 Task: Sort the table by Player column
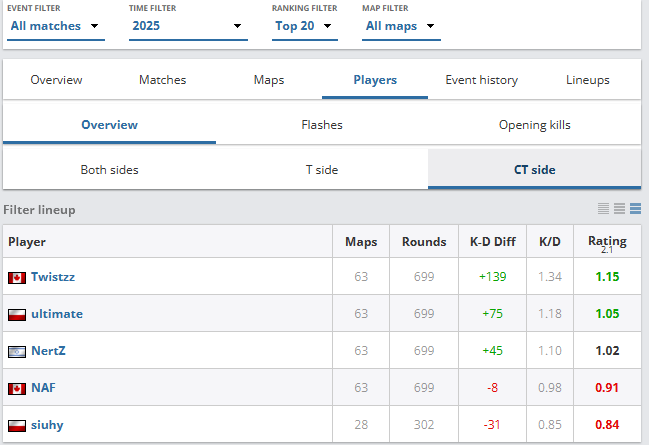(x=168, y=242)
